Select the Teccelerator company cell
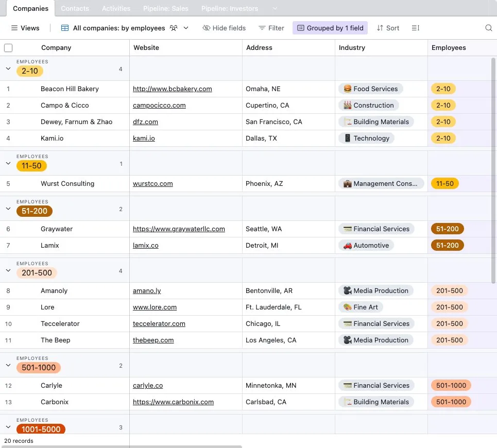The image size is (497, 448). (x=60, y=323)
